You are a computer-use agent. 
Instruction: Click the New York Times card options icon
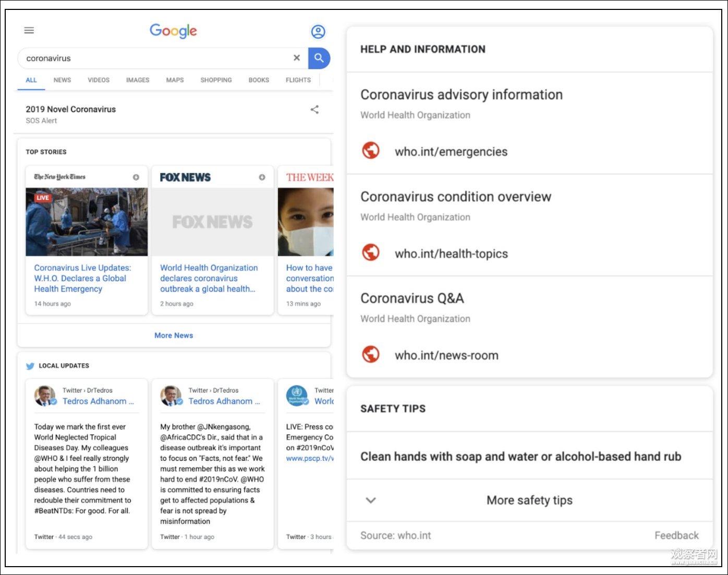pyautogui.click(x=136, y=177)
